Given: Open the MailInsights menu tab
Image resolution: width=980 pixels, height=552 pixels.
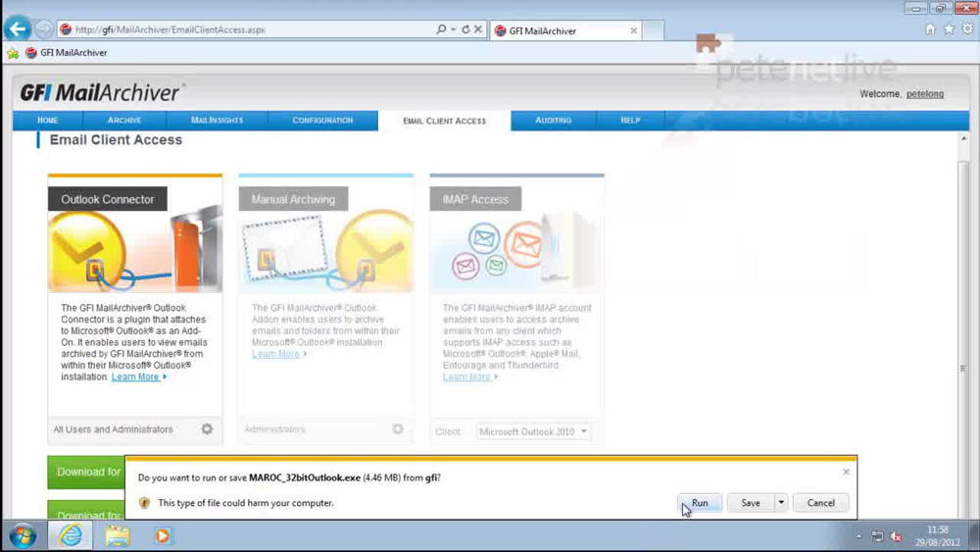Looking at the screenshot, I should point(217,120).
